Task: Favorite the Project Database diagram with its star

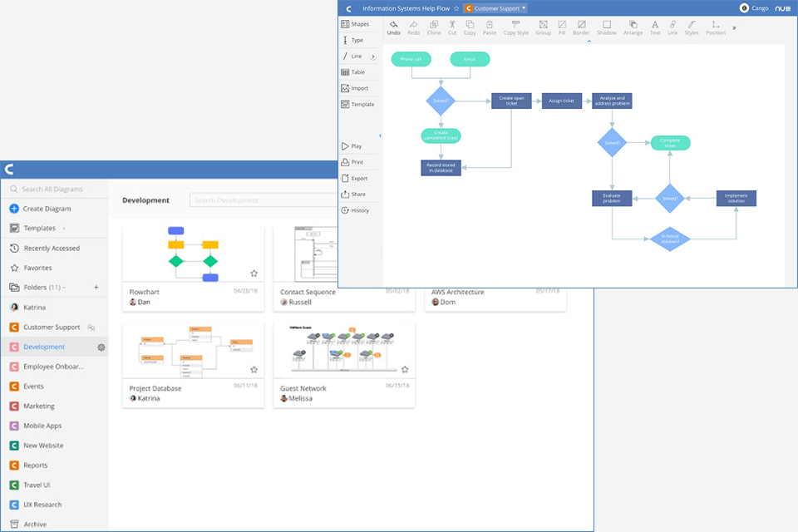Action: 254,370
